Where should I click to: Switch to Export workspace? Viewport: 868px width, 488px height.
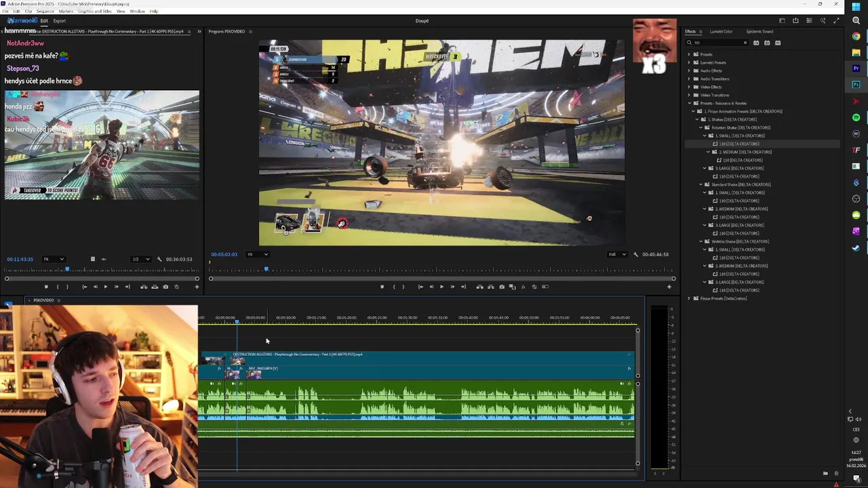pyautogui.click(x=60, y=21)
